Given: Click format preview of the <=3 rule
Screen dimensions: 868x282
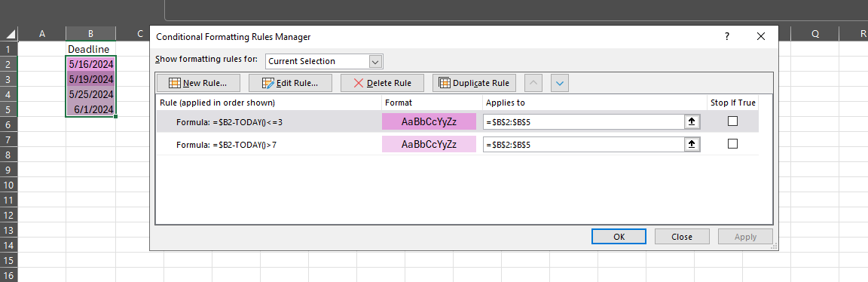Looking at the screenshot, I should [429, 121].
